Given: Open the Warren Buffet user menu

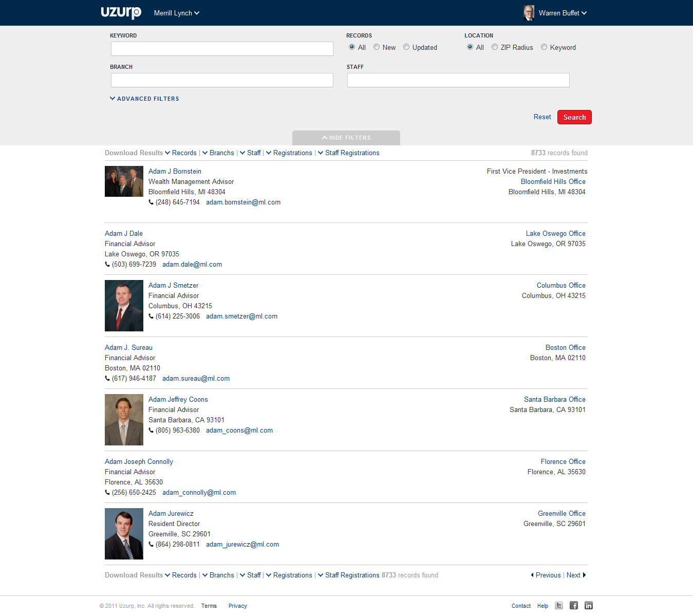Looking at the screenshot, I should tap(563, 13).
